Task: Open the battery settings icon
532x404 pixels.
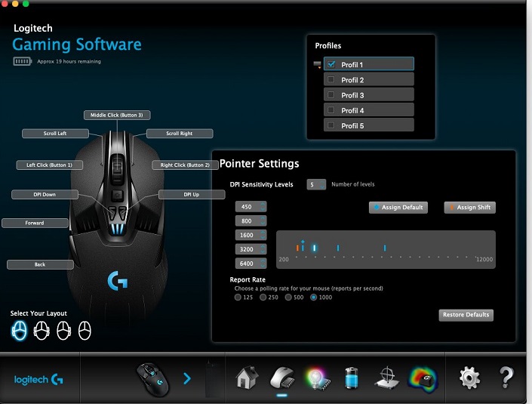Action: coord(351,378)
